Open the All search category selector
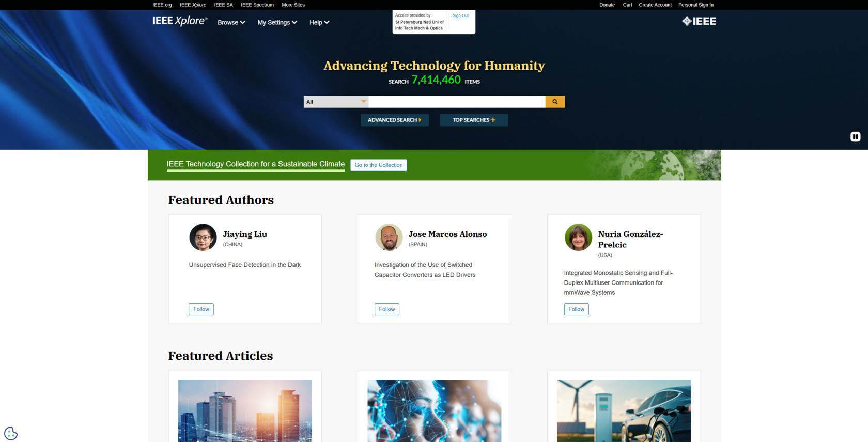 (336, 102)
